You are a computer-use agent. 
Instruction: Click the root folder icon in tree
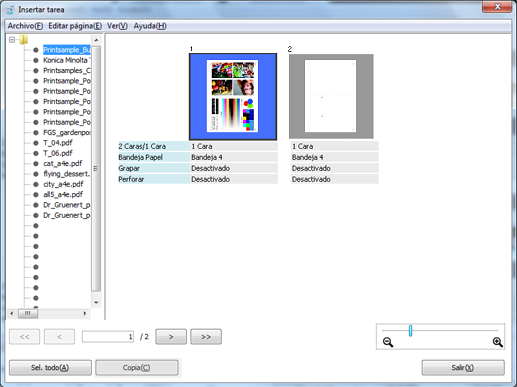[x=23, y=40]
